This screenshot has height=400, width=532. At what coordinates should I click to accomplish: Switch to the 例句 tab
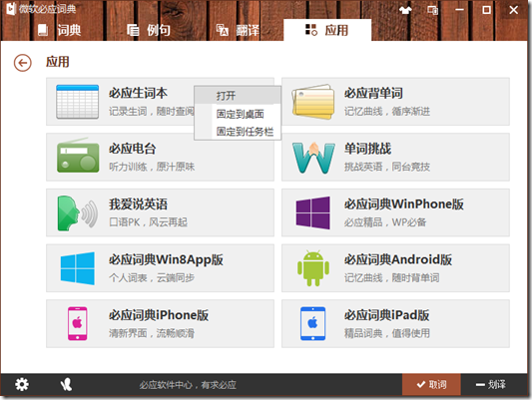(x=149, y=30)
